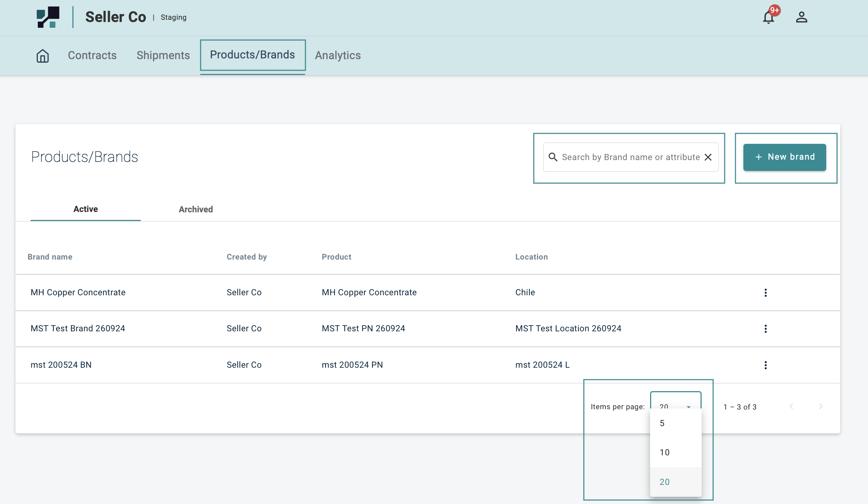Screen dimensions: 868x504
Task: Navigate to Shipments
Action: tap(163, 56)
